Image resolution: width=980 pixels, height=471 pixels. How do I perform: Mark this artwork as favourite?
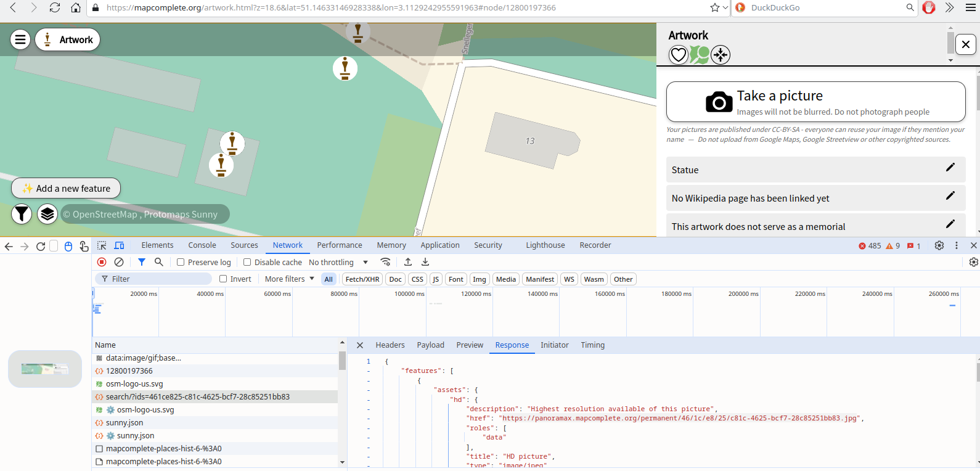tap(679, 55)
